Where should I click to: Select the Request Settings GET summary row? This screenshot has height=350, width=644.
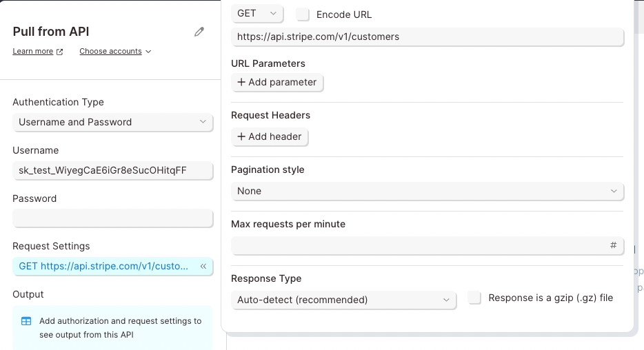(103, 267)
